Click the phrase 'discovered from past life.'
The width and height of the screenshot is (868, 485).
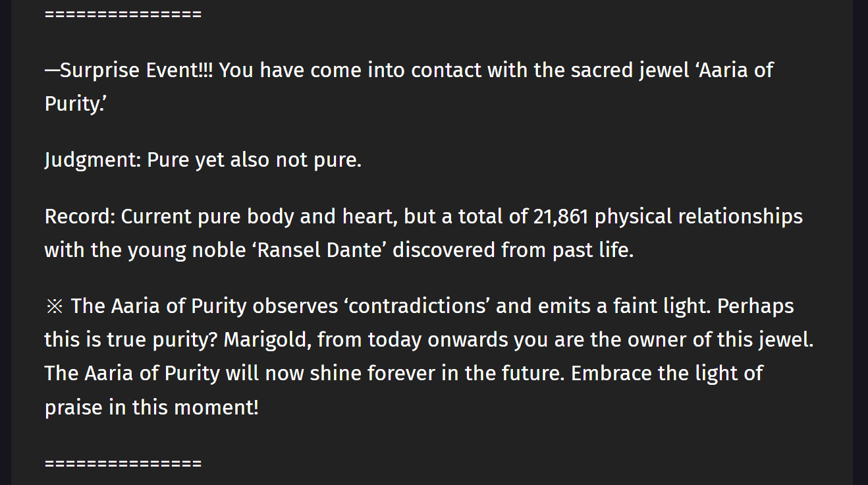click(513, 250)
